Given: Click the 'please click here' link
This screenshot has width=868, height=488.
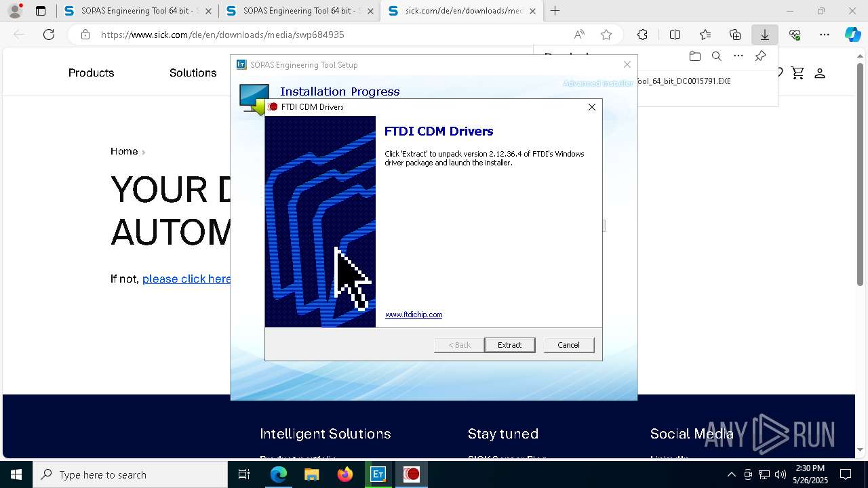Looking at the screenshot, I should 186,279.
